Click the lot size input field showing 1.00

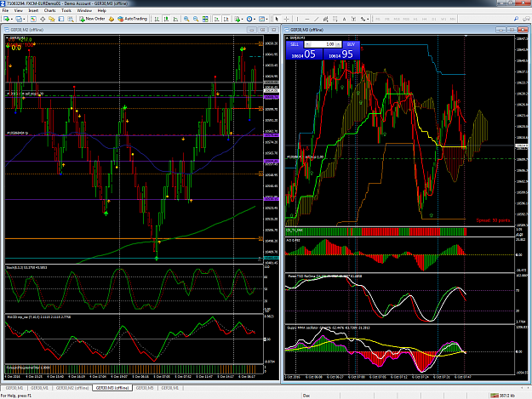323,44
